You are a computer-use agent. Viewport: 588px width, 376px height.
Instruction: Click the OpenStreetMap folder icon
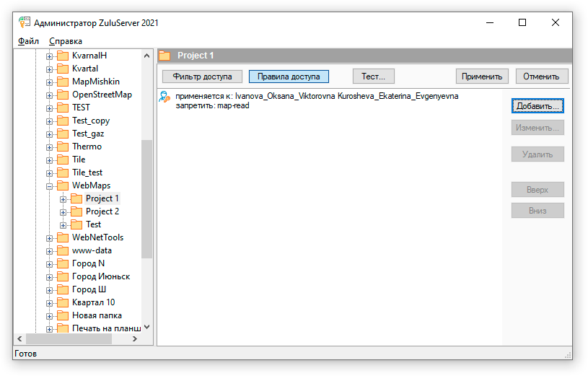click(x=63, y=95)
